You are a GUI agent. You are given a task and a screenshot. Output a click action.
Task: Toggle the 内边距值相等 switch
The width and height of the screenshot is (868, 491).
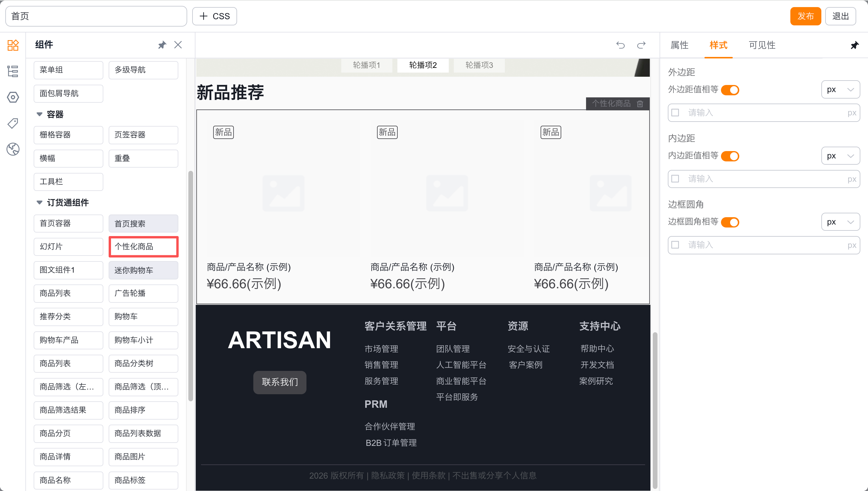[x=730, y=156]
